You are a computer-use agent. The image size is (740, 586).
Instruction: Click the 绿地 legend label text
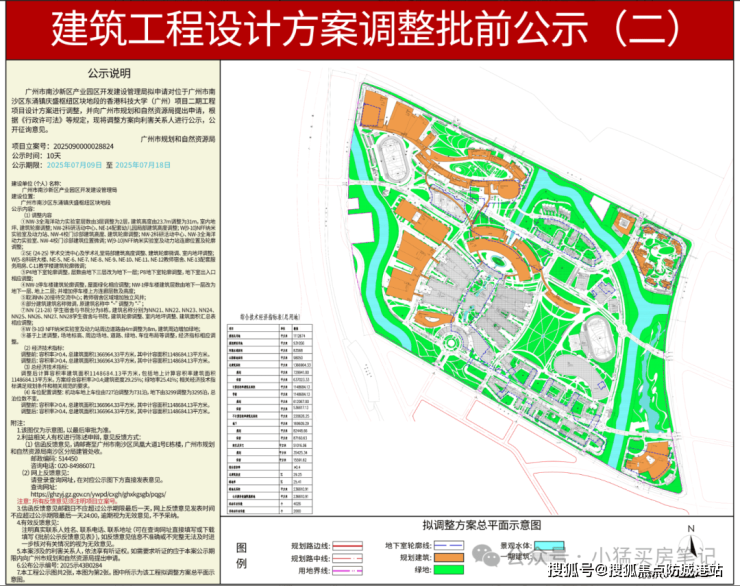tap(422, 570)
